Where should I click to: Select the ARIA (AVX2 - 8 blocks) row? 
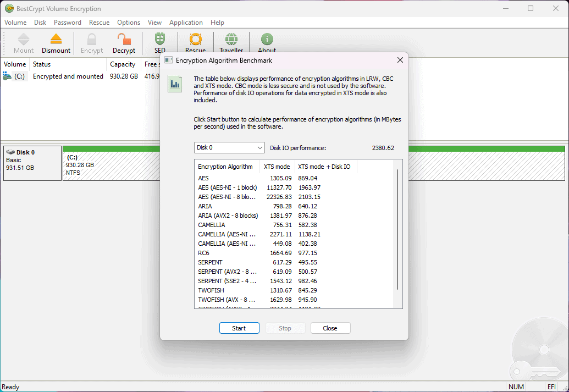coord(294,216)
